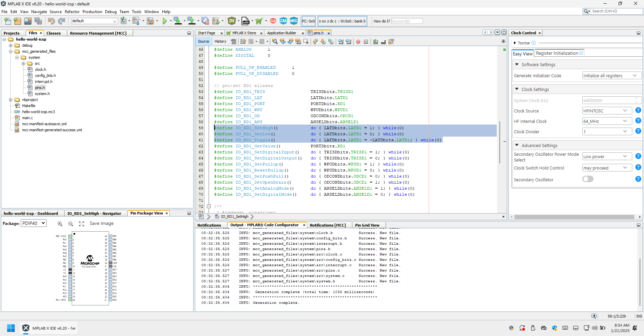The height and width of the screenshot is (336, 644).
Task: Open the DV Data Visualizer icon
Action: coord(232,21)
